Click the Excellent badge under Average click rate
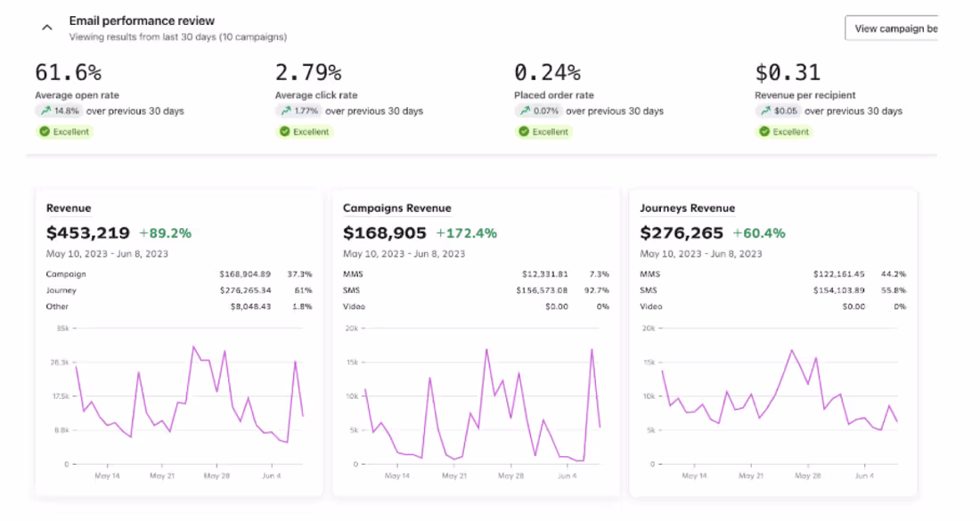The image size is (980, 521). click(x=305, y=132)
